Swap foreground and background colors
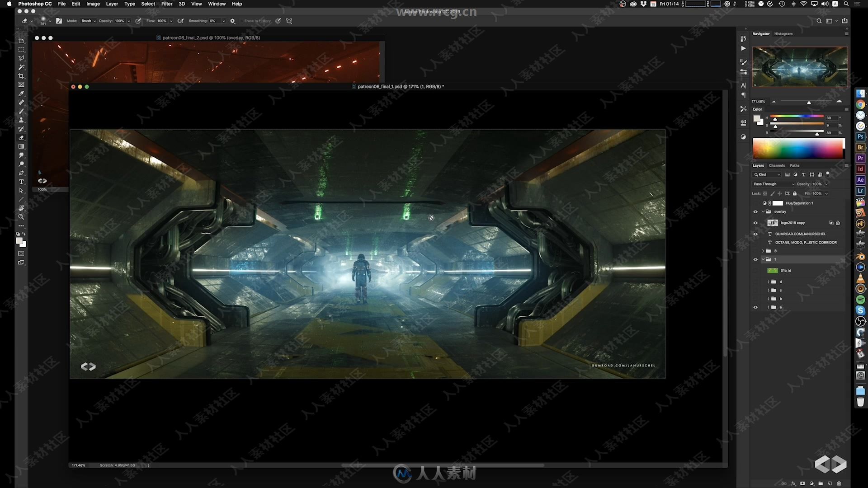The width and height of the screenshot is (868, 488). tap(24, 234)
